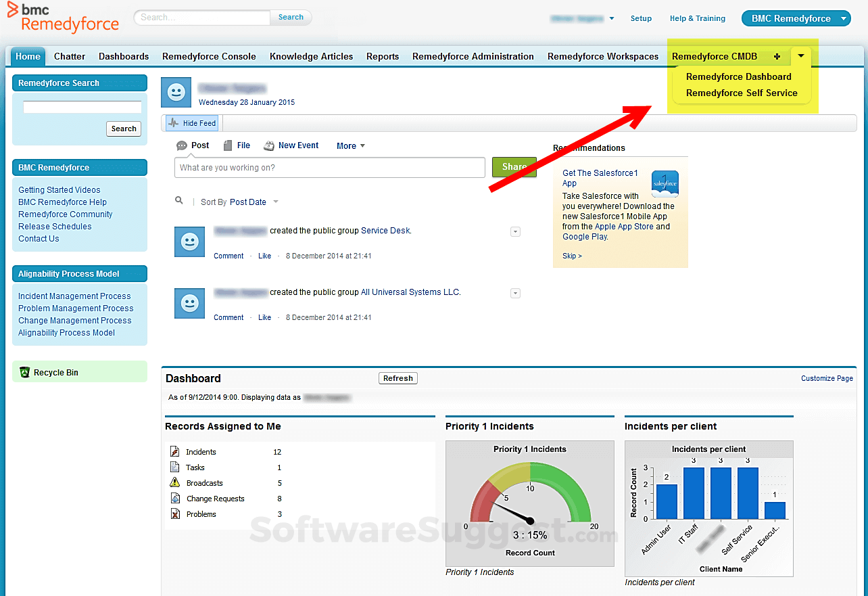Image resolution: width=868 pixels, height=596 pixels.
Task: Collapse the extra tabs dropdown arrow
Action: 800,56
